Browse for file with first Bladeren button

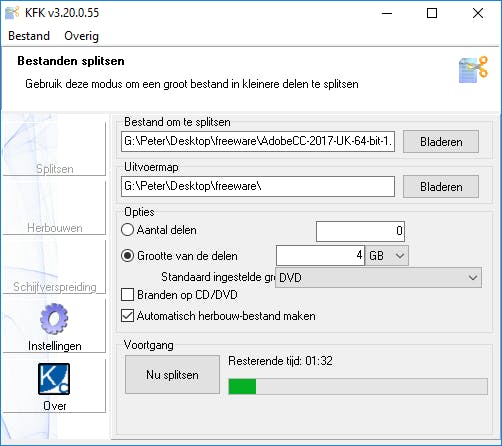[x=441, y=142]
